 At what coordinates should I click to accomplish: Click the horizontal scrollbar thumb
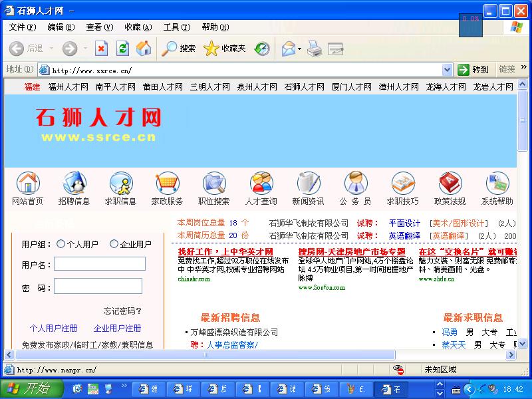pos(205,355)
